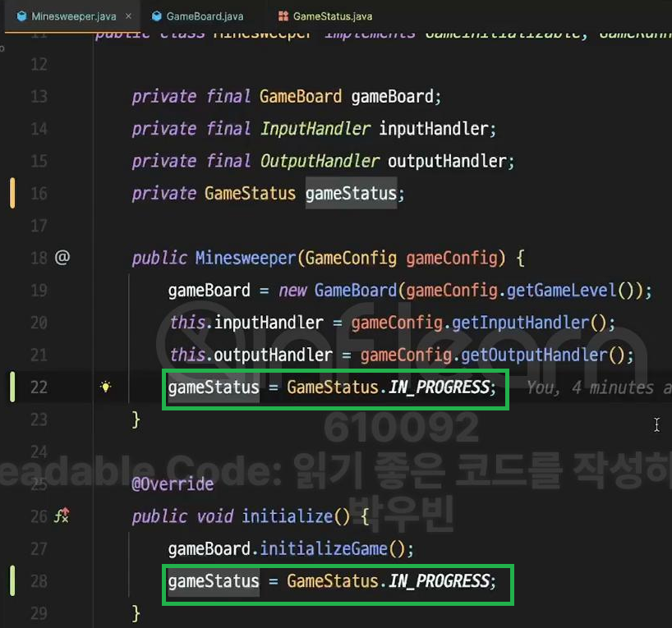Click the orange change marker beside line 16
The height and width of the screenshot is (628, 672).
coord(12,193)
